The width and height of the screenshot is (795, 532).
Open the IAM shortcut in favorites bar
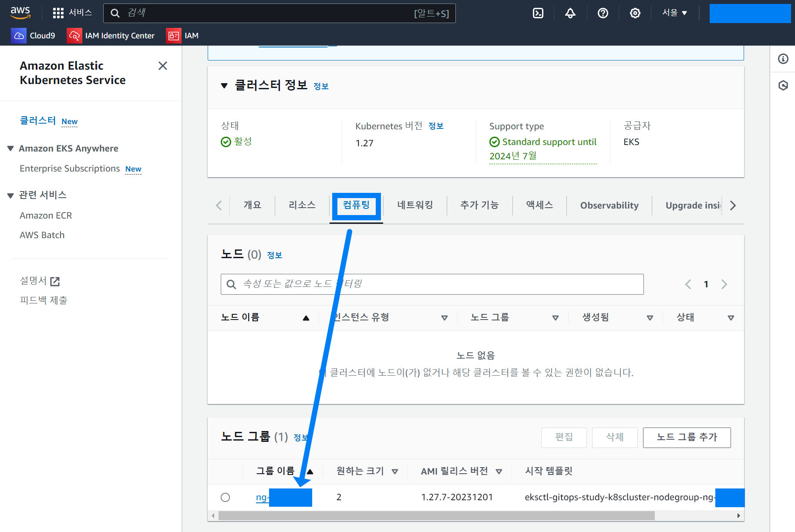(x=183, y=36)
